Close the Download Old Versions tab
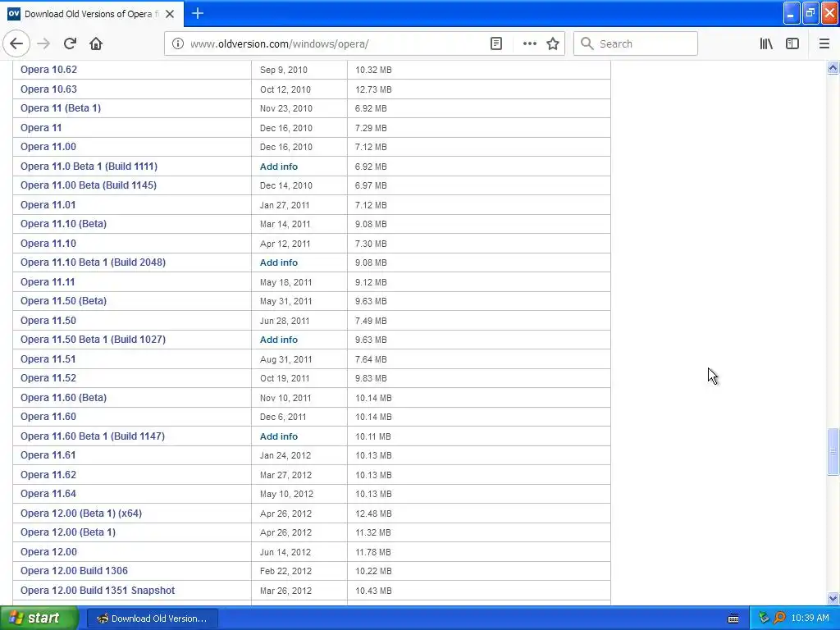 (170, 14)
